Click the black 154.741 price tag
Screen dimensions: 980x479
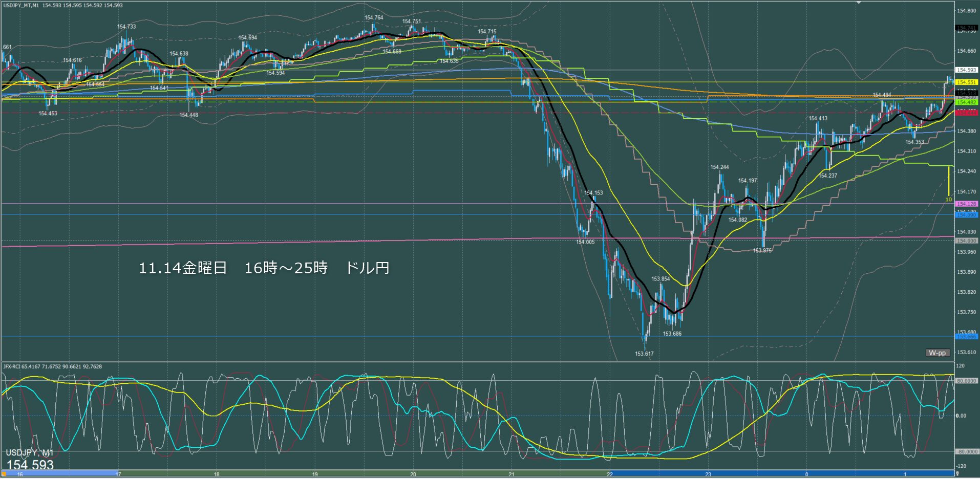point(966,28)
